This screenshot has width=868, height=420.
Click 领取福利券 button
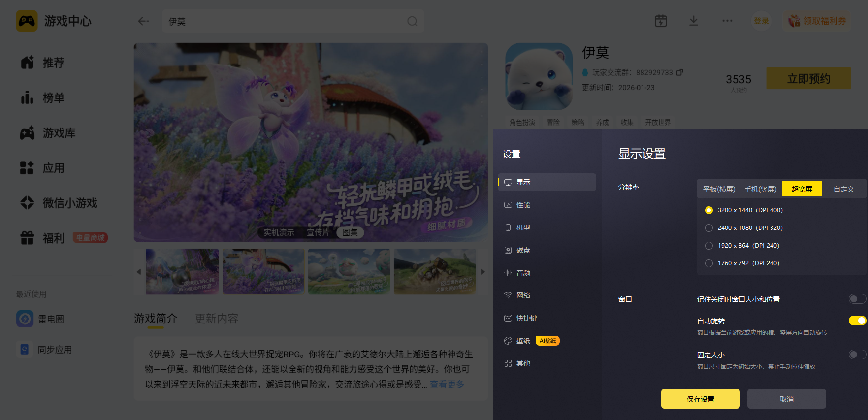(817, 21)
